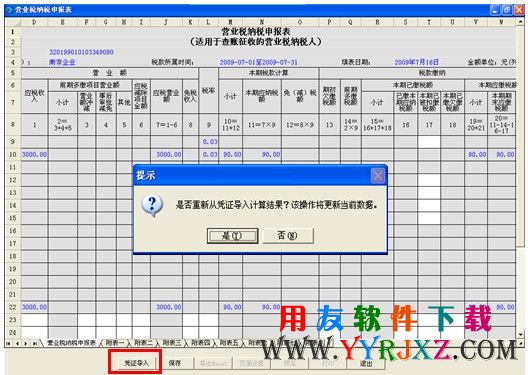
Task: Decline re-import by clicking 否(N)
Action: tap(288, 236)
